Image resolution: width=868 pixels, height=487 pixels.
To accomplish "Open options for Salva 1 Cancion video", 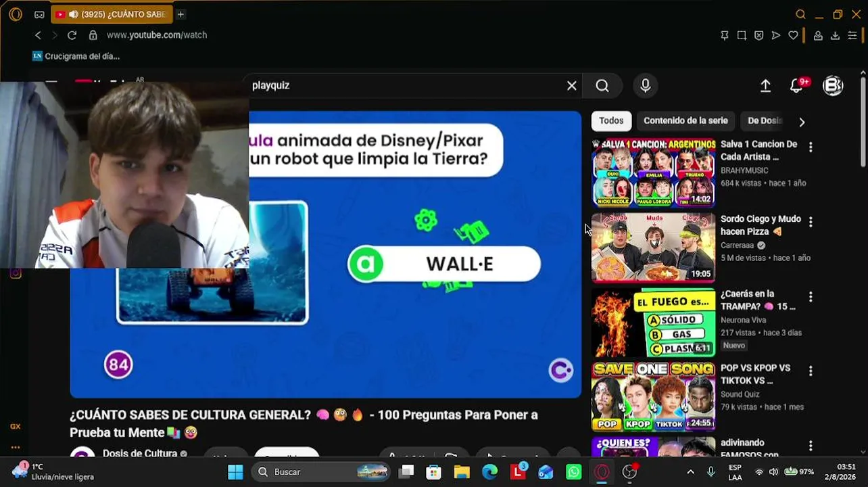I will click(x=811, y=147).
